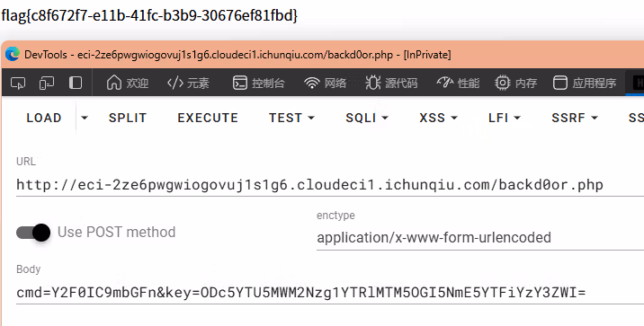The height and width of the screenshot is (326, 644).
Task: Click the inspect element picker icon
Action: click(x=18, y=84)
